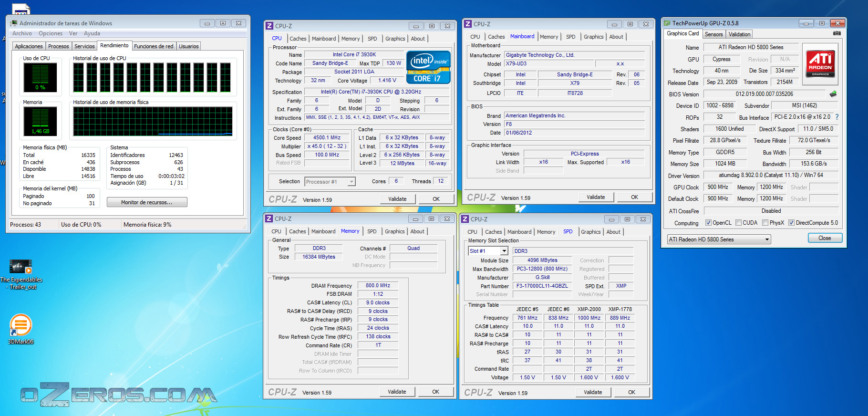Toggle the CUDA checkbox in GPU-Z

point(738,223)
